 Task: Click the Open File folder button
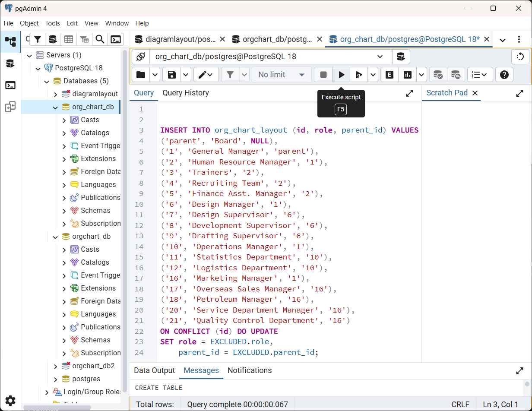pyautogui.click(x=141, y=75)
